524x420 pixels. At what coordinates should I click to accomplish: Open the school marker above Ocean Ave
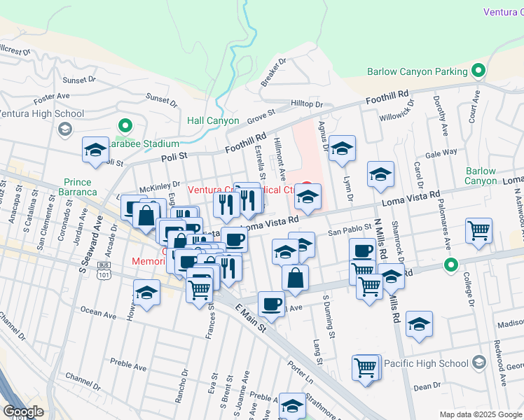[146, 295]
